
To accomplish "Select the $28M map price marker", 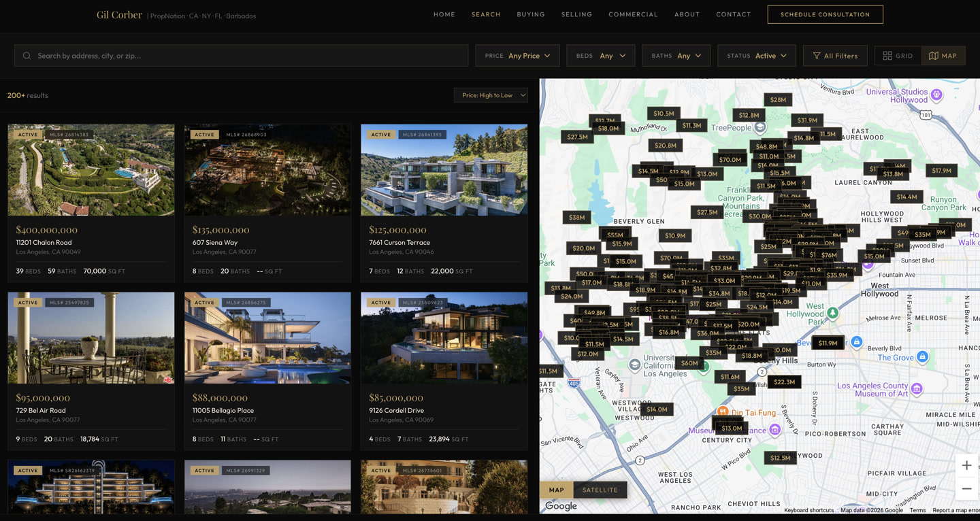I will (778, 99).
